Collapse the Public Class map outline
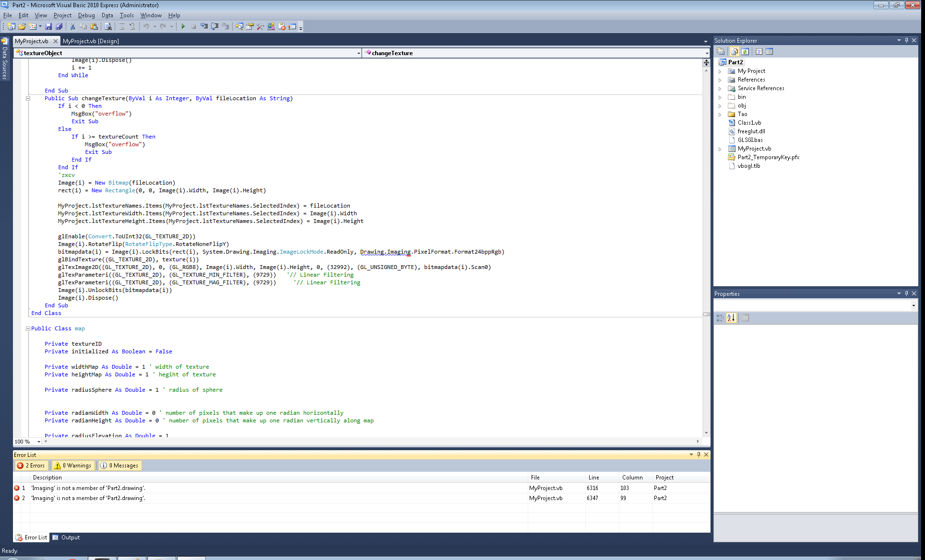The height and width of the screenshot is (560, 925). 28,328
